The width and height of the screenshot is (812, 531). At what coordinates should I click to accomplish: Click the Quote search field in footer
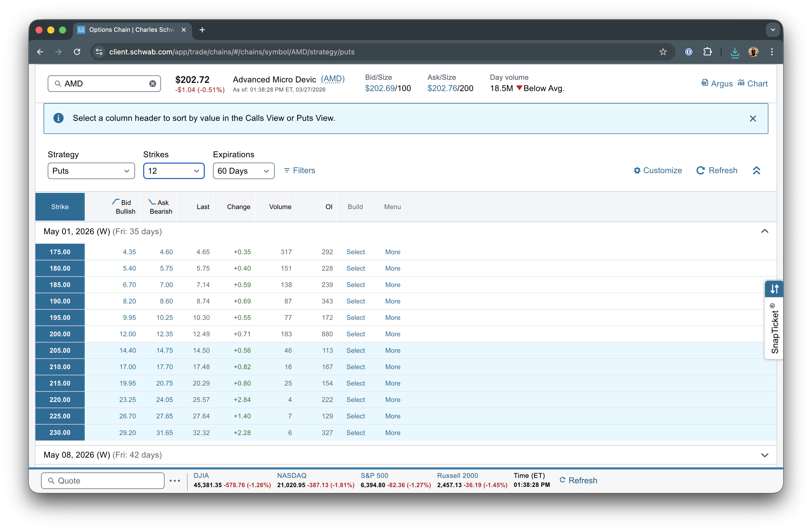[102, 480]
